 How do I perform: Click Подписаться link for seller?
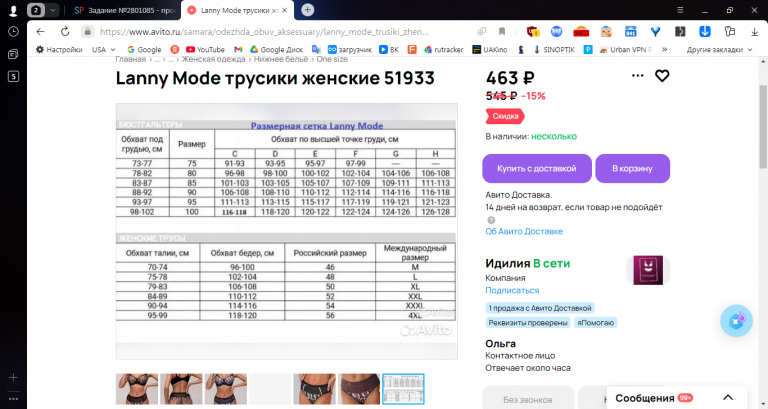pyautogui.click(x=512, y=290)
